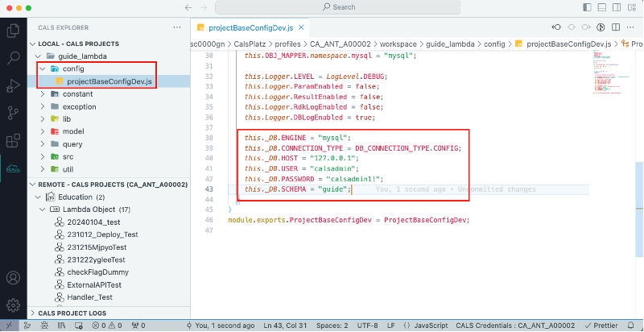Viewport: 644px width, 332px height.
Task: Select the 231012_Deploy_Test lambda
Action: coord(103,234)
